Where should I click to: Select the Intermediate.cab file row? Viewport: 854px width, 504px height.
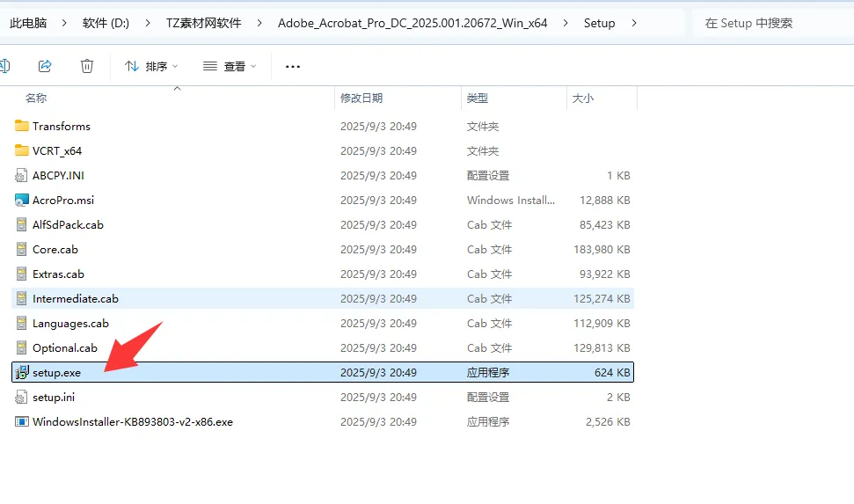[x=323, y=298]
